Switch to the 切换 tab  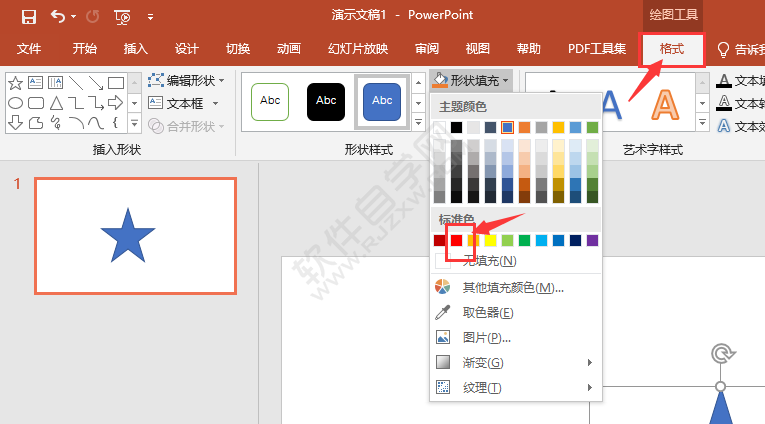238,49
